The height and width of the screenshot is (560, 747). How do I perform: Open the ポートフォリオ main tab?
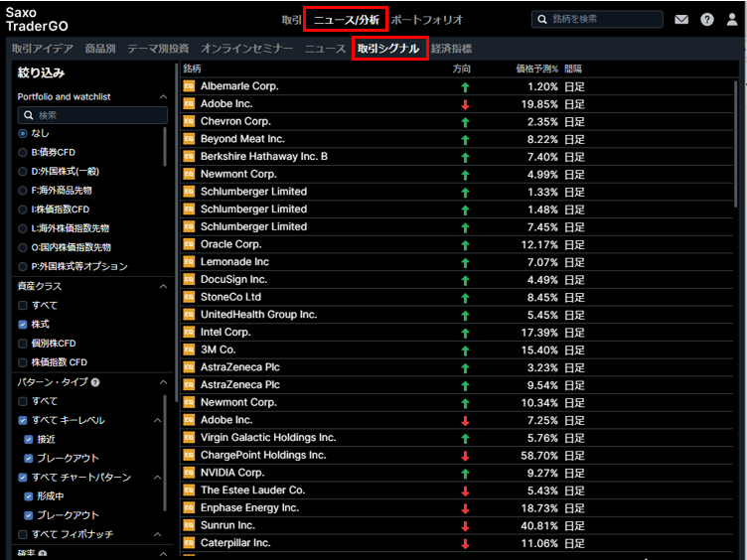tap(427, 20)
